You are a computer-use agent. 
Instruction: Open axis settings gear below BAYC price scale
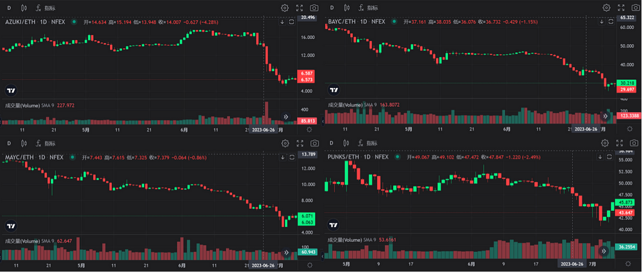617,128
